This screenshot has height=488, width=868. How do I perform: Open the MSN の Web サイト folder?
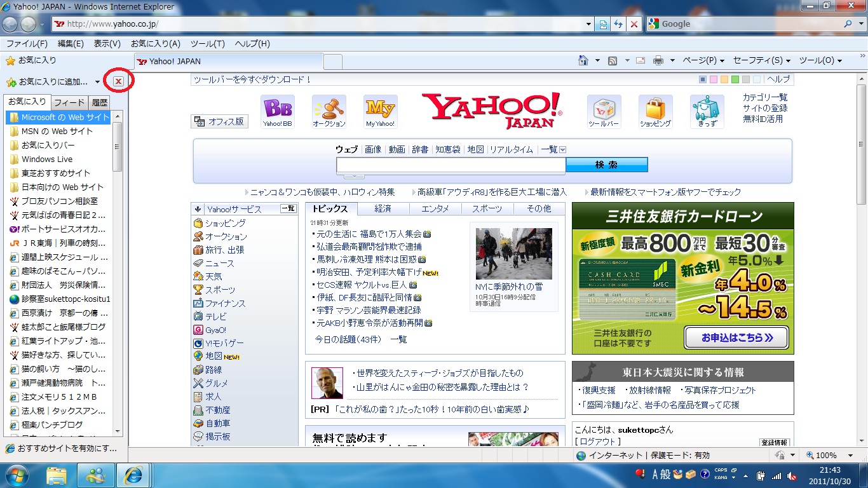(x=57, y=131)
